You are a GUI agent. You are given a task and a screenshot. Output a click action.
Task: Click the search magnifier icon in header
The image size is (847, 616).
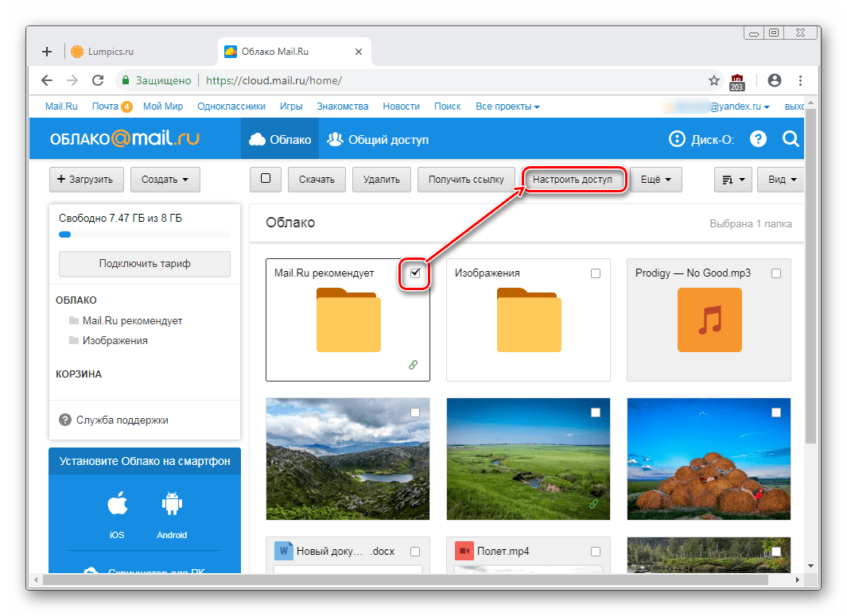pyautogui.click(x=790, y=139)
